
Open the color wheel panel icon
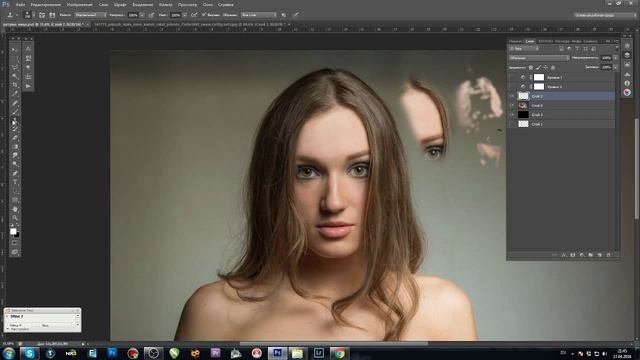tap(627, 93)
